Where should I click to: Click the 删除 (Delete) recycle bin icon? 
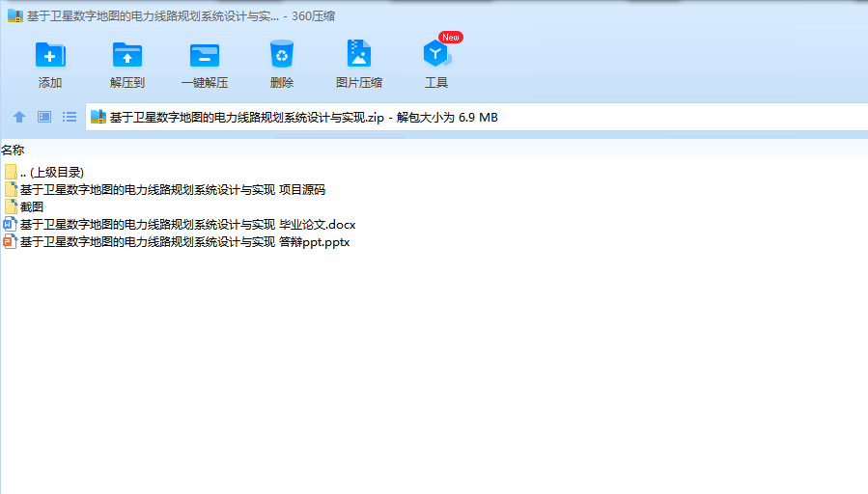(282, 54)
